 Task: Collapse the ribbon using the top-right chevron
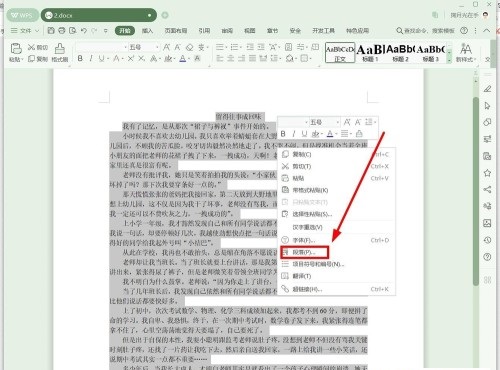tap(487, 31)
